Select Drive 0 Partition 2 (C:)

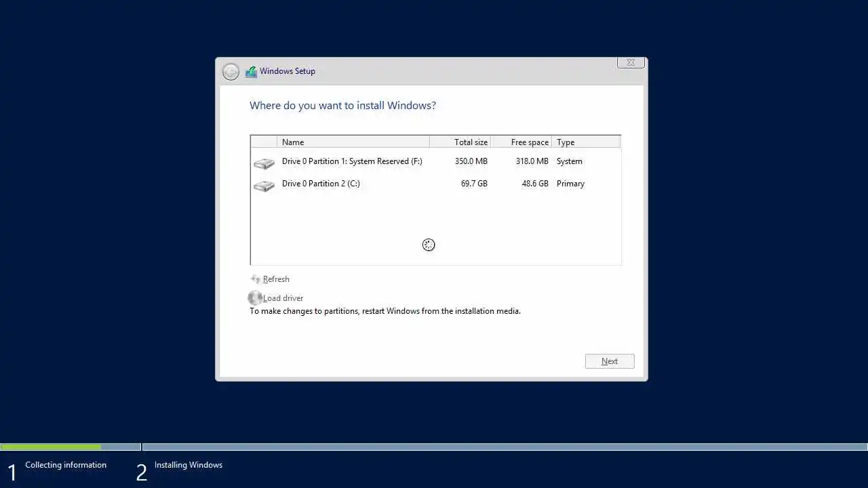pos(435,184)
